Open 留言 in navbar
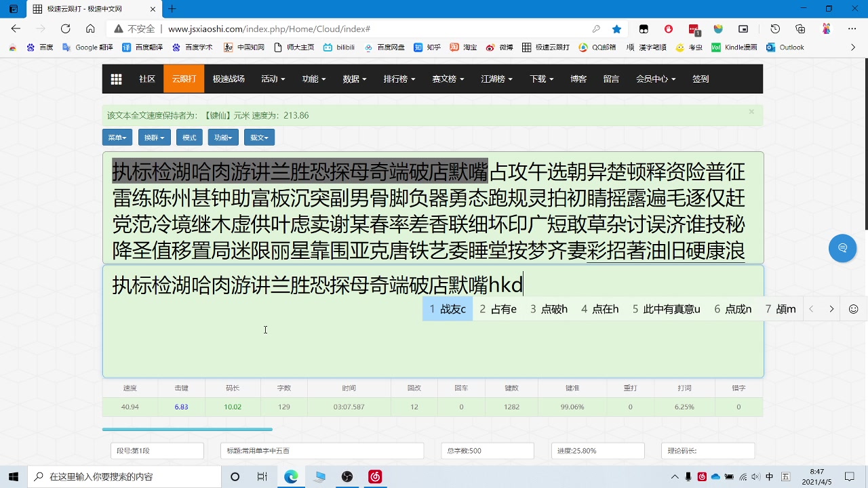This screenshot has width=868, height=488. pos(611,79)
